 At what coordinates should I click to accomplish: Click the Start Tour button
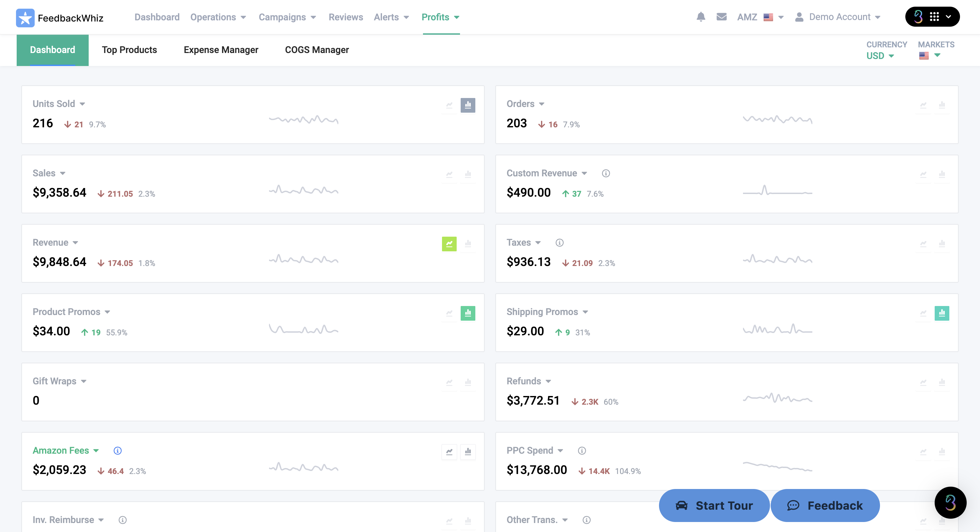[714, 505]
